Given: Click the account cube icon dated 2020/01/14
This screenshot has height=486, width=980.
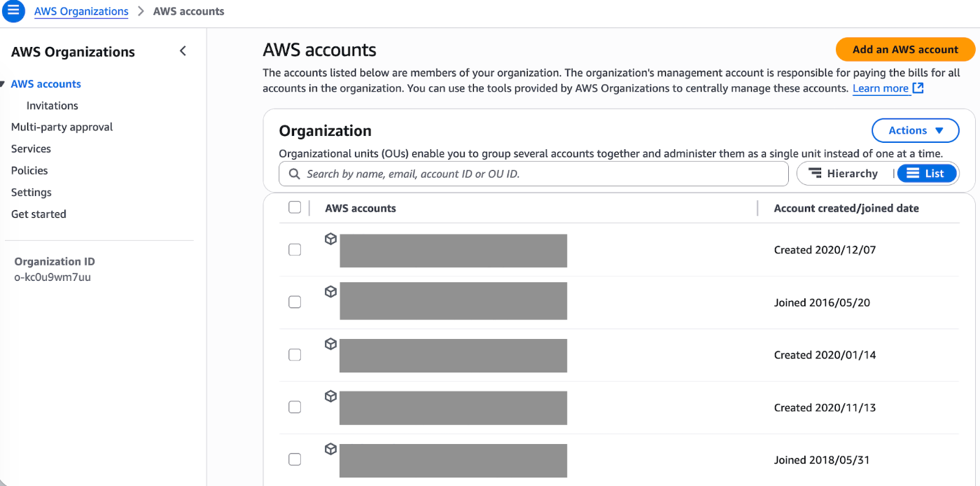Looking at the screenshot, I should [x=331, y=345].
